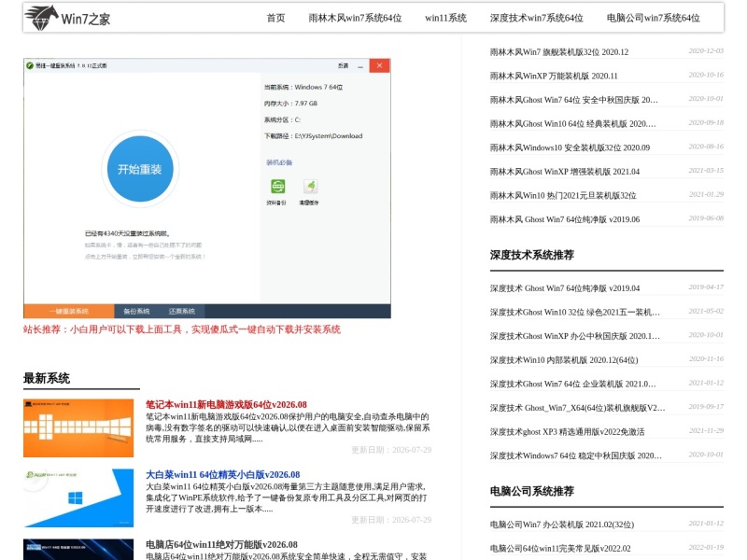Viewport: 747px width, 560px height.
Task: Click the green installer app icon in titlebar
Action: coord(30,65)
